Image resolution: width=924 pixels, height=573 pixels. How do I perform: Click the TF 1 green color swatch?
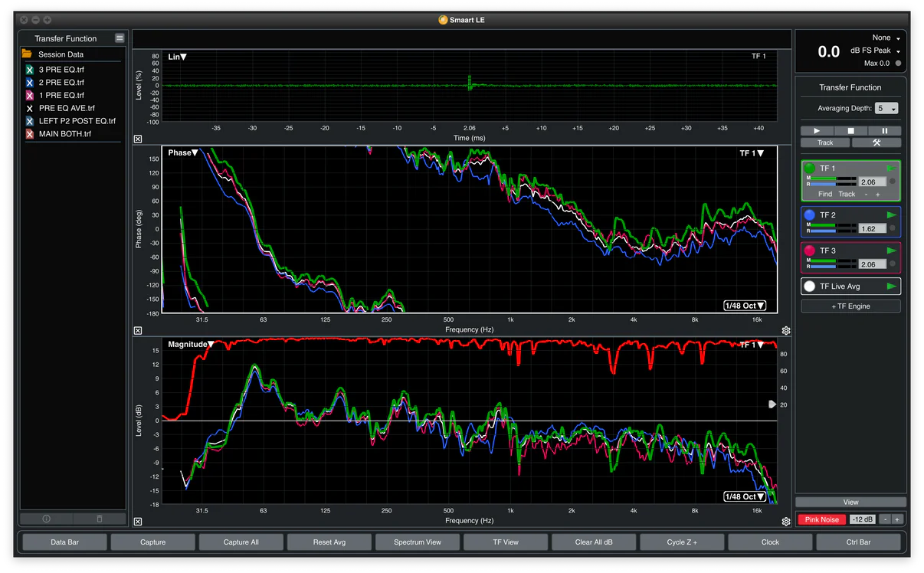point(810,169)
